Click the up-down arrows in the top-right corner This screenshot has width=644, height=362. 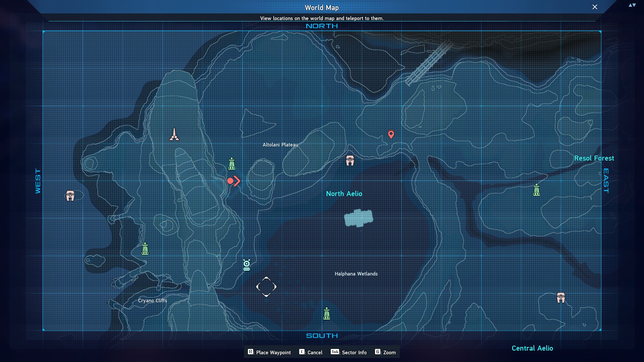click(x=632, y=5)
